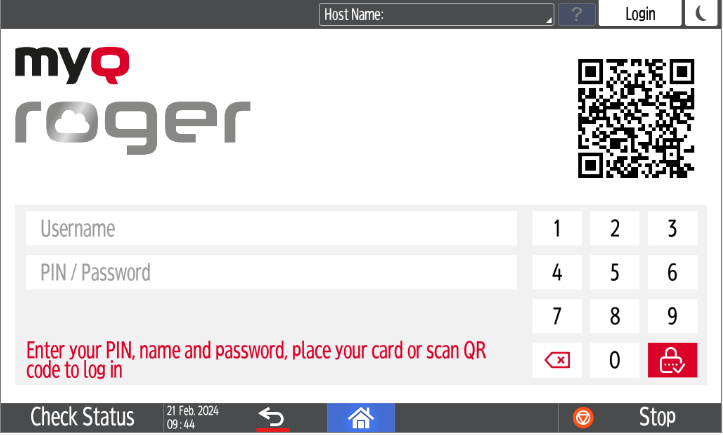This screenshot has width=723, height=435.
Task: Tap the backspace delete icon on keypad
Action: [x=557, y=360]
